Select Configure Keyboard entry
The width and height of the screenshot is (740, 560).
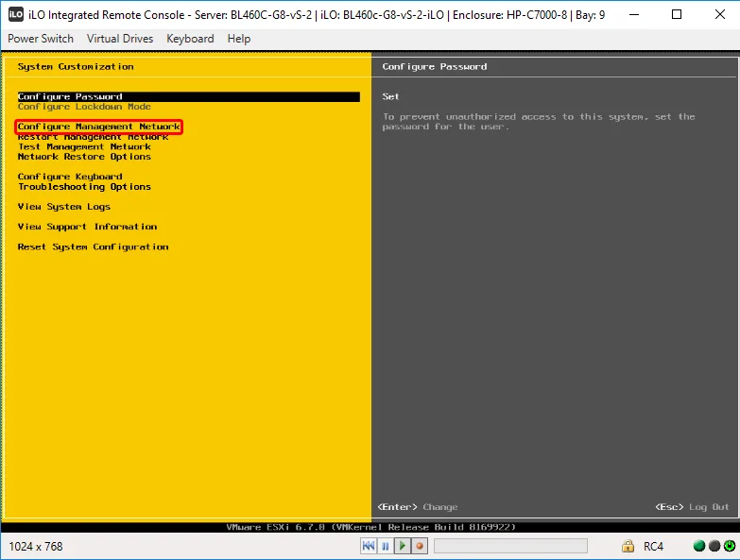click(70, 177)
